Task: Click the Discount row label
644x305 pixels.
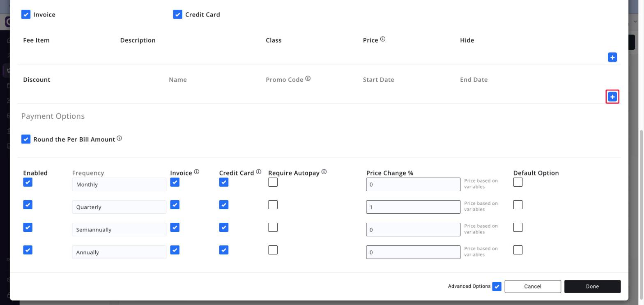Action: pyautogui.click(x=37, y=80)
